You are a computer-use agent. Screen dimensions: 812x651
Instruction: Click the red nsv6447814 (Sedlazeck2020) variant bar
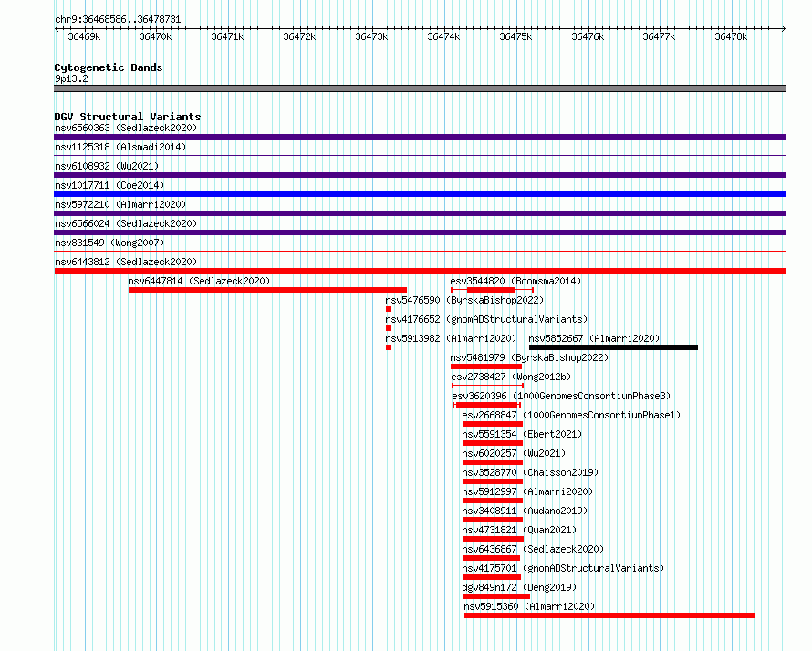coord(267,290)
